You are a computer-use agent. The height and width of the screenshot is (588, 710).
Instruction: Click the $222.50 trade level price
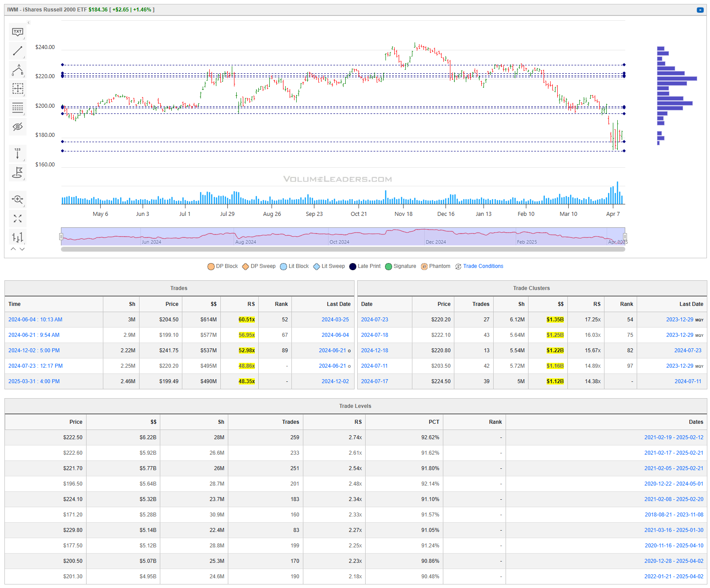click(x=73, y=437)
